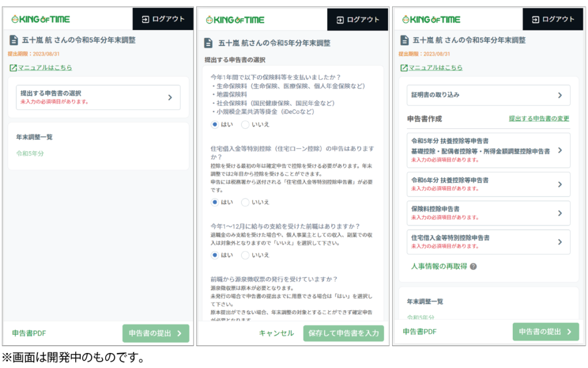Click the KING OF TIME logo in the left screen
Image resolution: width=588 pixels, height=368 pixels.
[40, 19]
